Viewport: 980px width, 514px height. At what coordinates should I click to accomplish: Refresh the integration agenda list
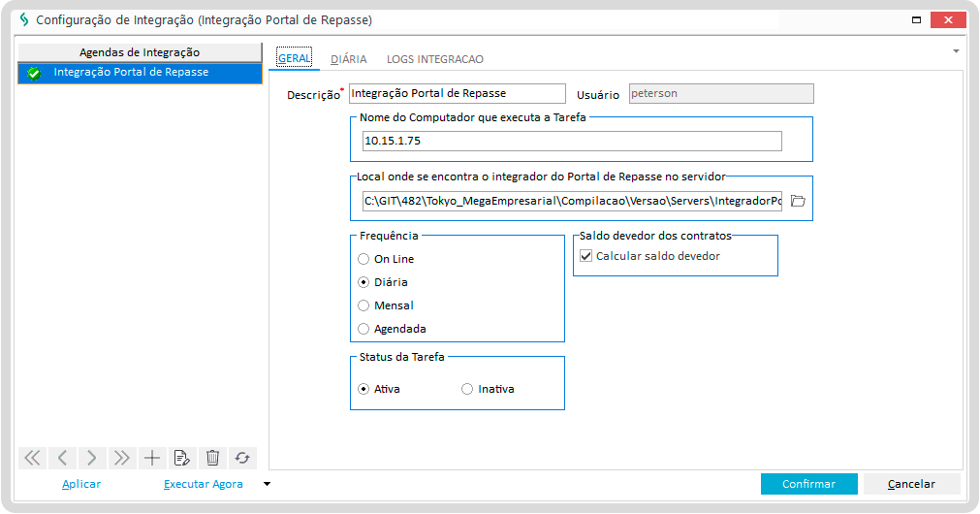point(242,458)
